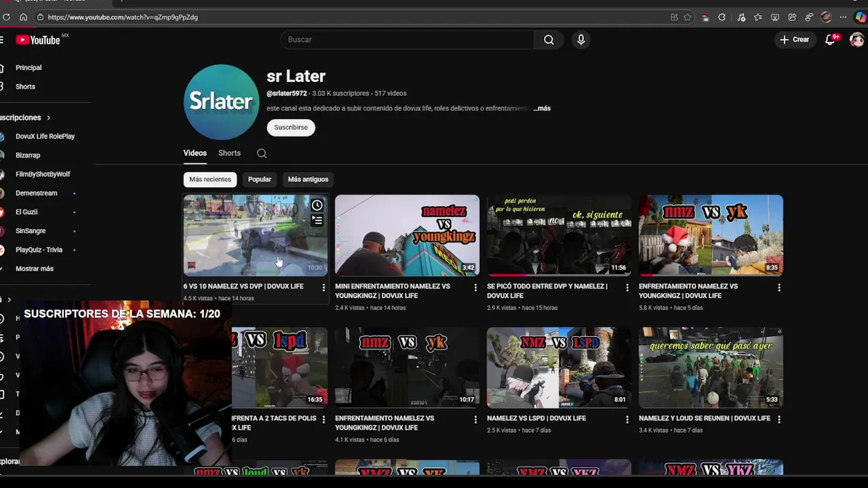
Task: Open the 10:17 nmz vs yk thumbnail
Action: (x=407, y=367)
